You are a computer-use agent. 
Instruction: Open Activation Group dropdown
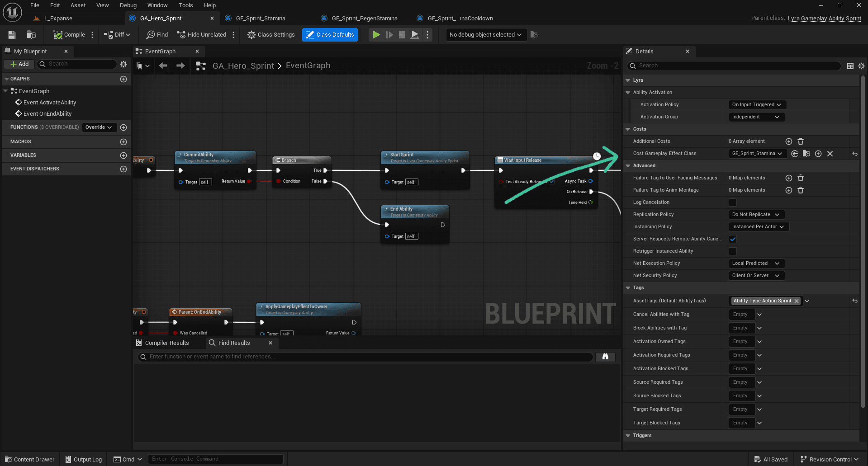coord(756,117)
